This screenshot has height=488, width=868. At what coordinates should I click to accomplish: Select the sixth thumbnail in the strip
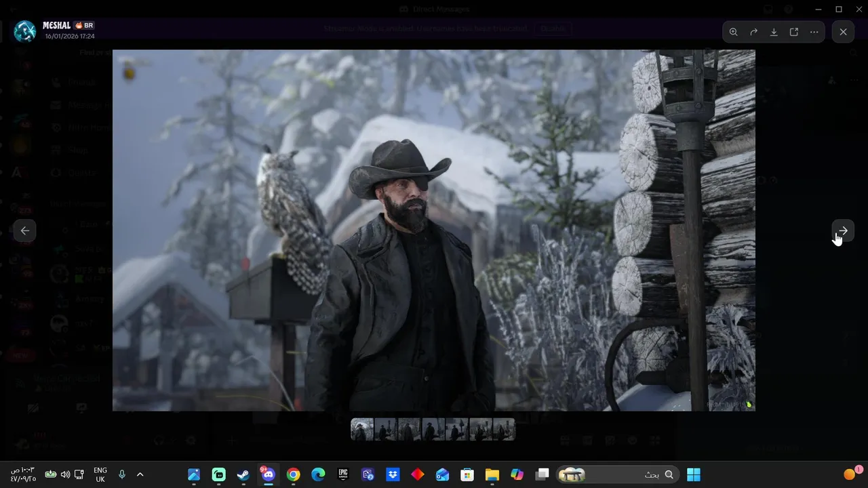point(481,430)
